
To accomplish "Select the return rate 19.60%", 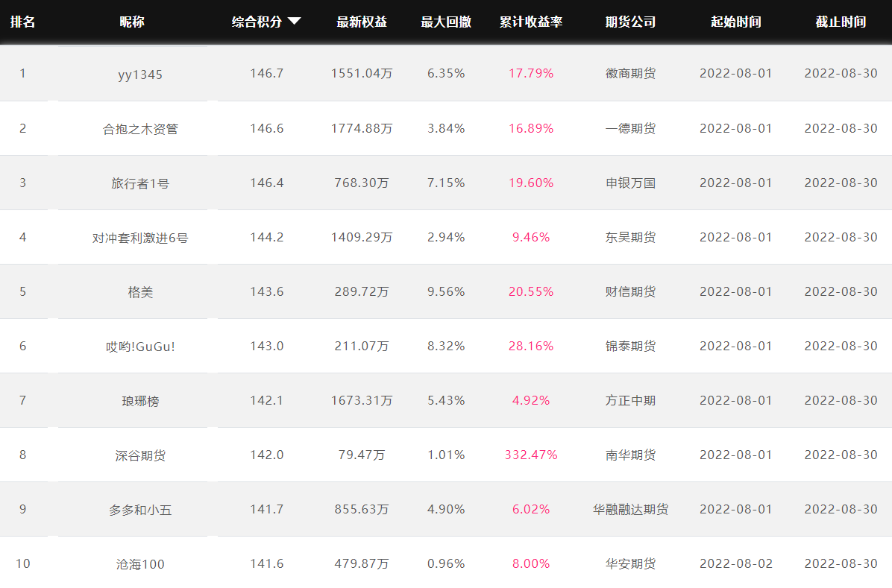I will (x=531, y=183).
